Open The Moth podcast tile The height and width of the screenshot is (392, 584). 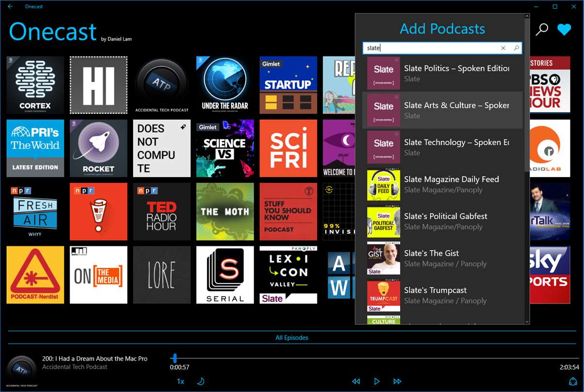click(x=225, y=211)
